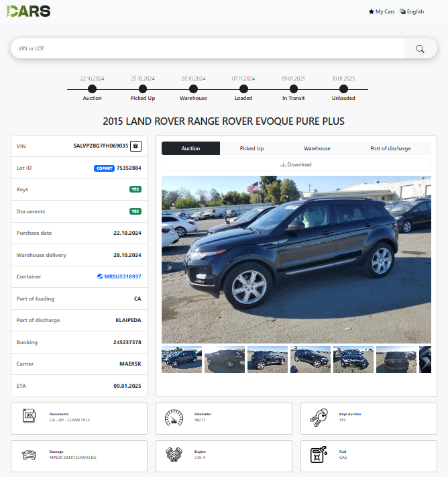Click carrier value MAERSK

tap(130, 364)
